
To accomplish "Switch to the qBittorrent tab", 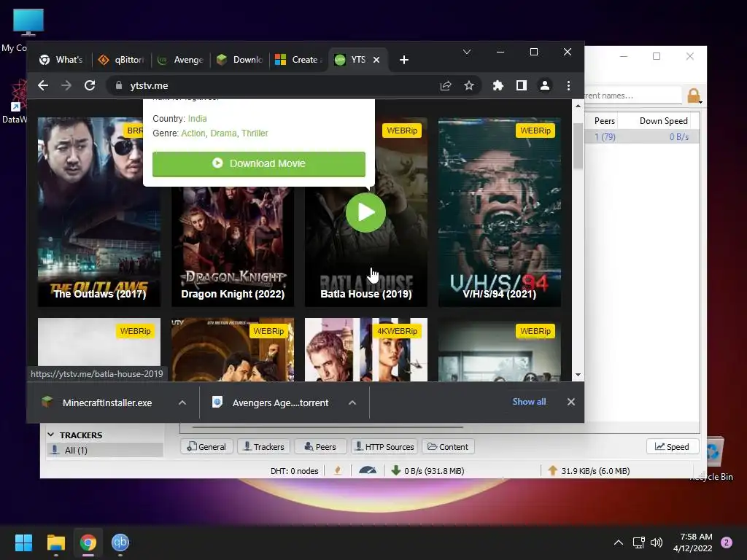I will [121, 60].
